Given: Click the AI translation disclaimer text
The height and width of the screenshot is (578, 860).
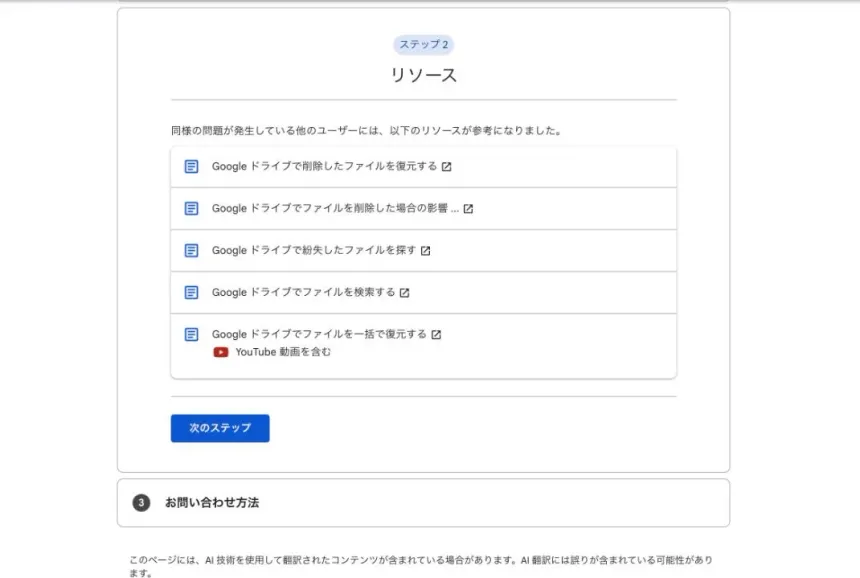Looking at the screenshot, I should tap(421, 566).
